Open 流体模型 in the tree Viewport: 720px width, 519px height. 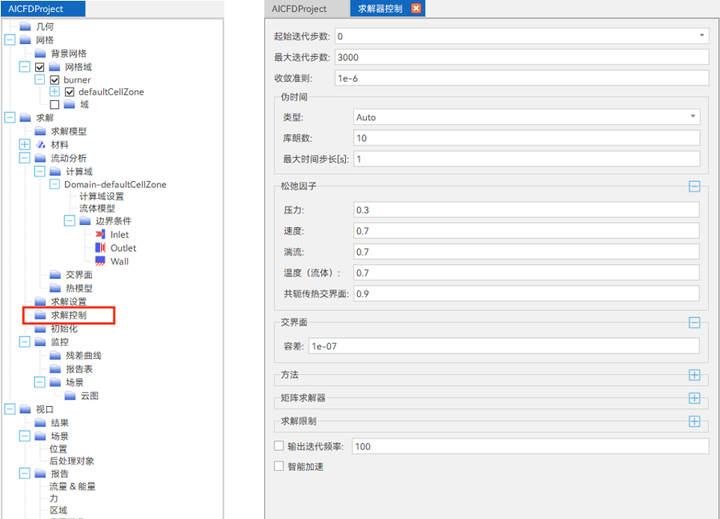97,209
